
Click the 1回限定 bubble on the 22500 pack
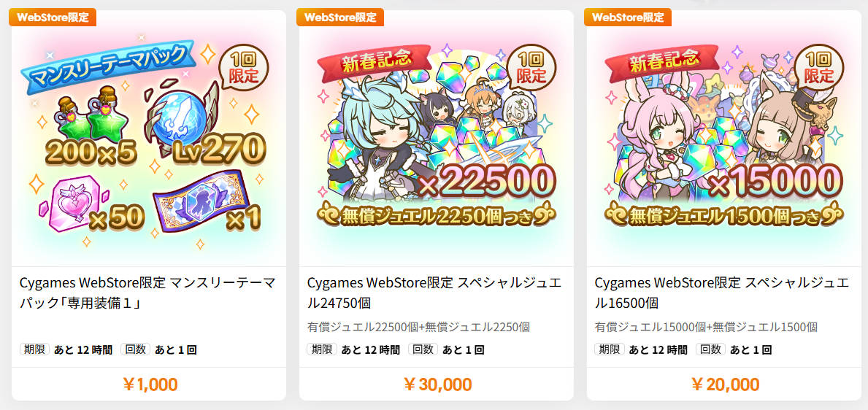click(531, 69)
